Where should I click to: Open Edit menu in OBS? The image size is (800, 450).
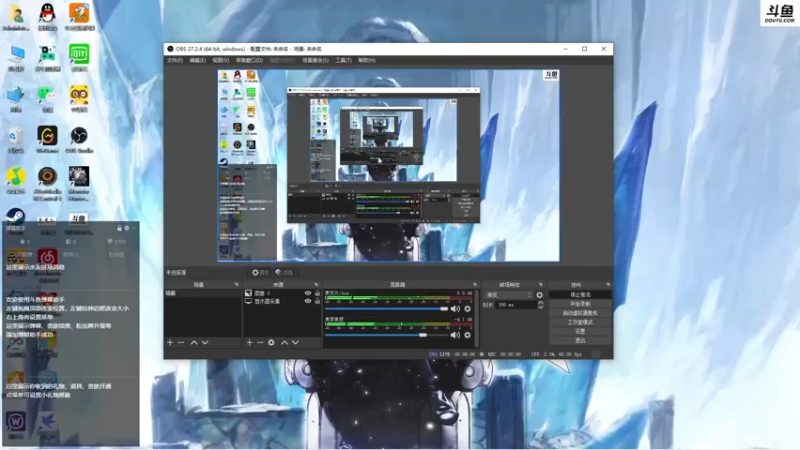point(197,60)
